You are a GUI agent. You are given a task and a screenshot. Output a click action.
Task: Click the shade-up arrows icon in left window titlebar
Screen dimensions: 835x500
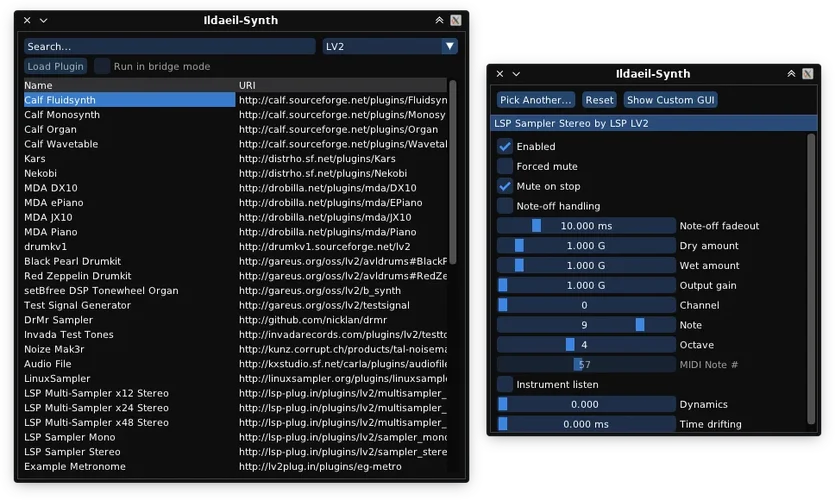[439, 20]
